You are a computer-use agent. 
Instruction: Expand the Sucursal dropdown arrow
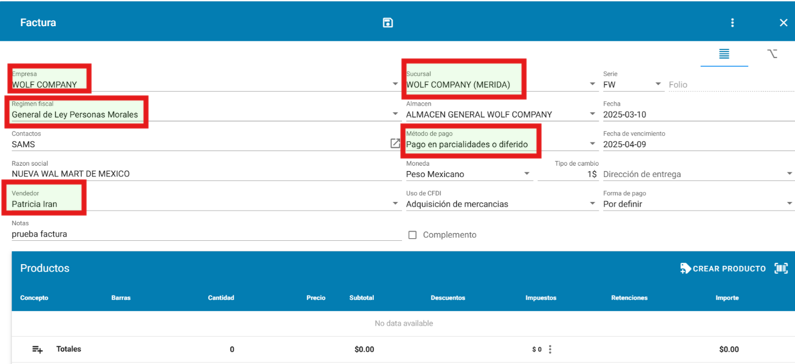(x=593, y=84)
